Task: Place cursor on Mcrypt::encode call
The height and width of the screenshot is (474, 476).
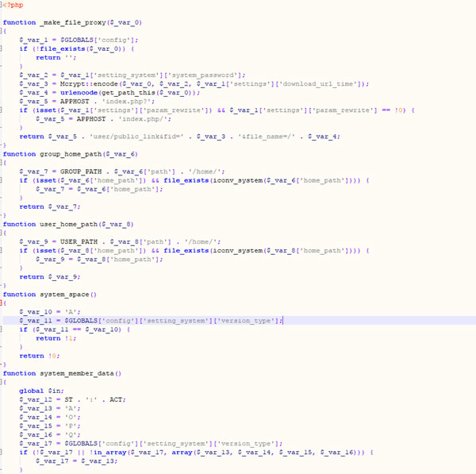Action: [89, 84]
